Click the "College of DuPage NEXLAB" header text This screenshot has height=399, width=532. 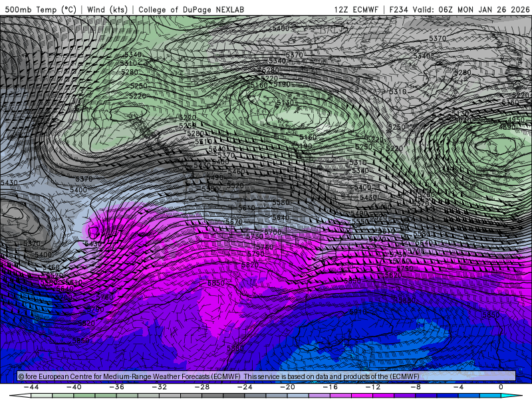(x=191, y=9)
